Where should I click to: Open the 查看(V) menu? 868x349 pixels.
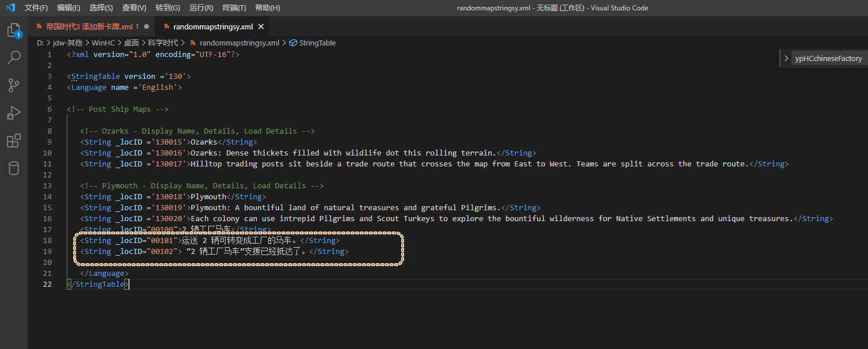point(134,7)
